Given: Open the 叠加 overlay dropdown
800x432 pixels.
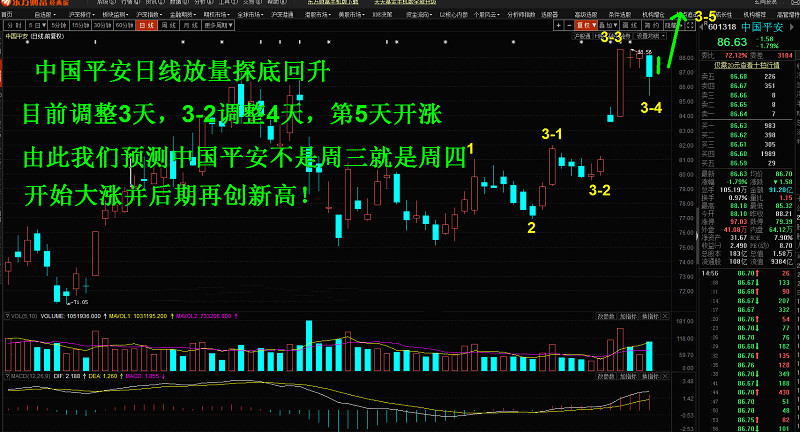Looking at the screenshot, I should (x=608, y=25).
